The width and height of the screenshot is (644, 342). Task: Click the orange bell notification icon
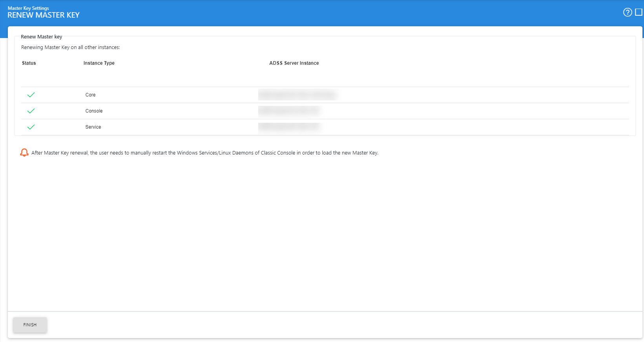pyautogui.click(x=24, y=153)
